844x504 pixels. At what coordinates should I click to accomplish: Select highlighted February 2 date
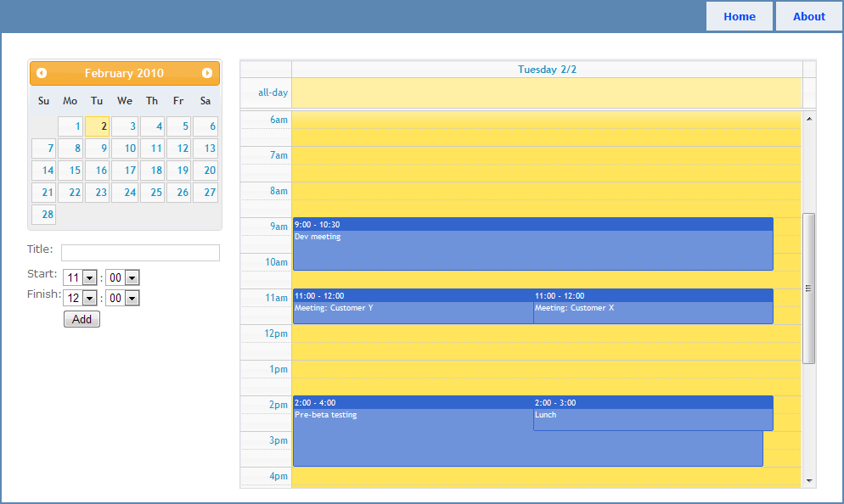point(97,126)
